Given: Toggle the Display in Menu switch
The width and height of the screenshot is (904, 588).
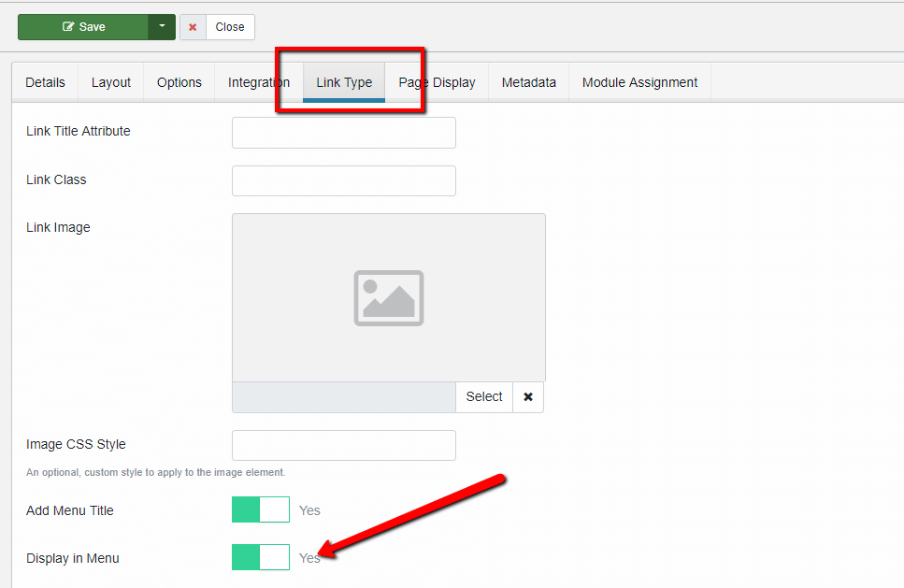Looking at the screenshot, I should 261,557.
